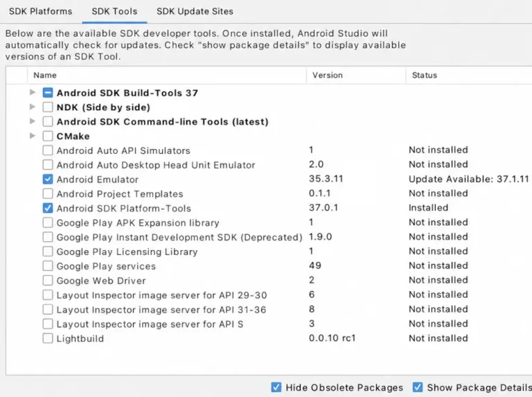Image resolution: width=532 pixels, height=397 pixels.
Task: Check Layout Inspector image server API S checkbox
Action: pos(48,324)
